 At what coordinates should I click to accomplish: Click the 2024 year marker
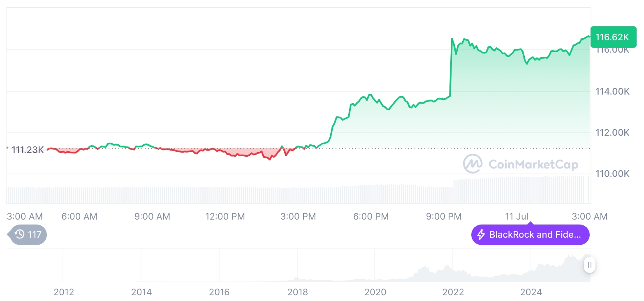tap(531, 292)
